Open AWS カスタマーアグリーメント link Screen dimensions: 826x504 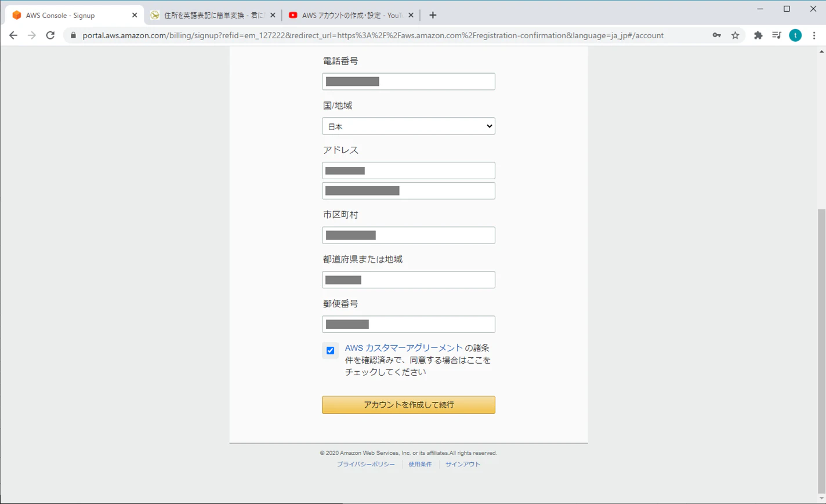tap(404, 348)
